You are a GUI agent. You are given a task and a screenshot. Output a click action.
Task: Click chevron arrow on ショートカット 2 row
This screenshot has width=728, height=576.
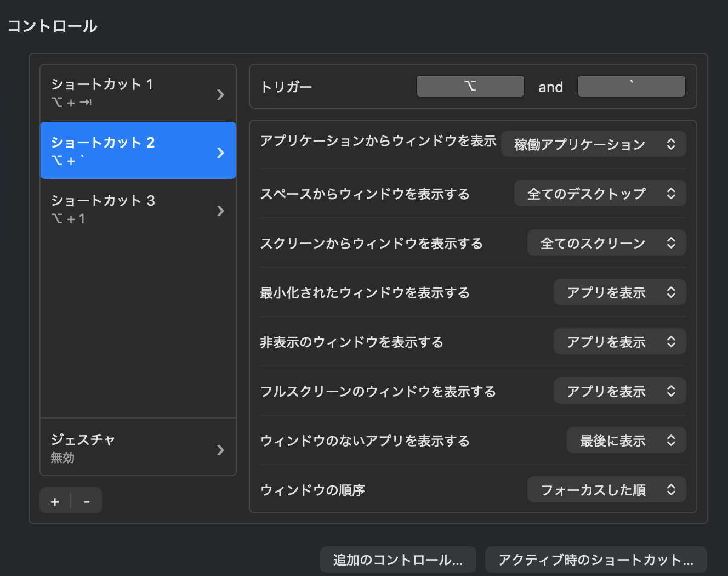click(220, 153)
